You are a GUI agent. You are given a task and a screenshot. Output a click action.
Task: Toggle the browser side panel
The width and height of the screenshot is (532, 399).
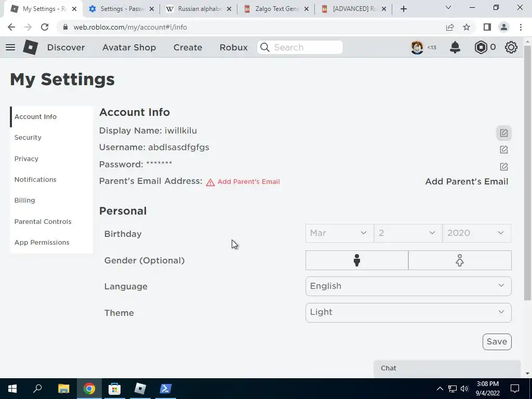(487, 27)
